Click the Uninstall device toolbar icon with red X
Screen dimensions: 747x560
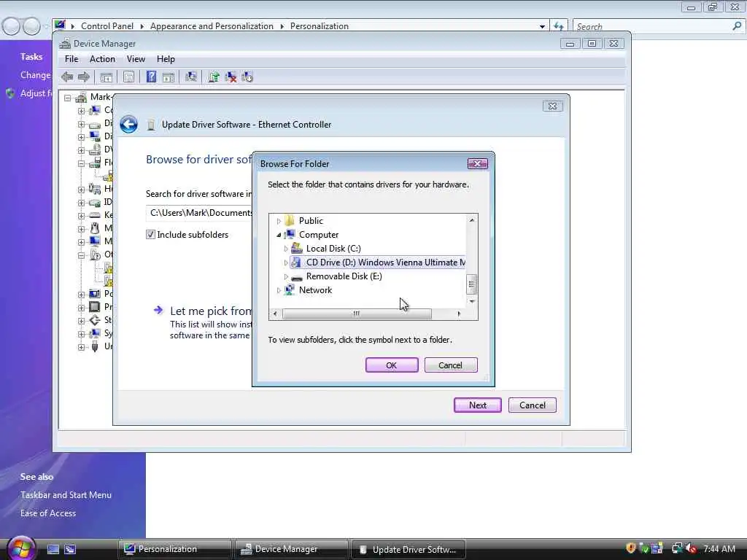[231, 77]
